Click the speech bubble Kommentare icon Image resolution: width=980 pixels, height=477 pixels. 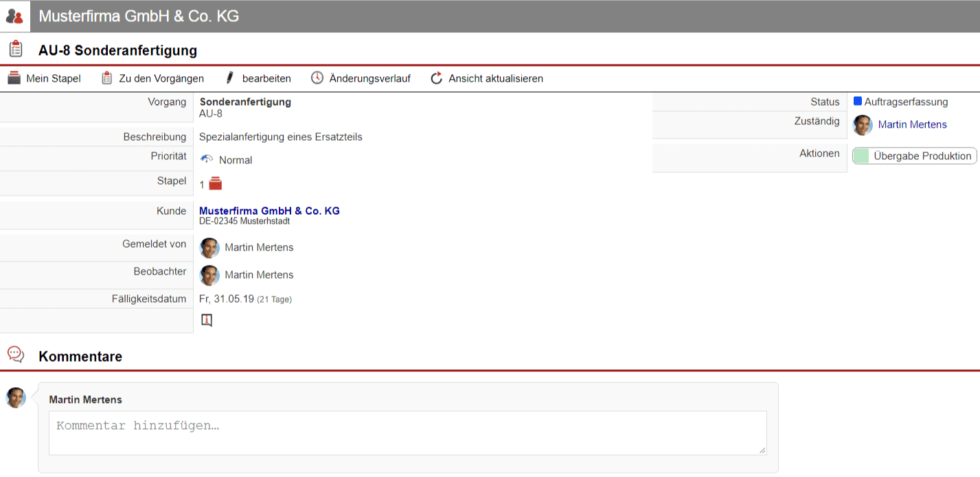(15, 355)
